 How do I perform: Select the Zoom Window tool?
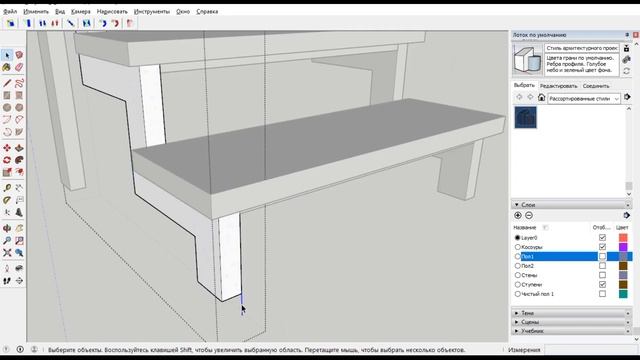pyautogui.click(x=19, y=241)
